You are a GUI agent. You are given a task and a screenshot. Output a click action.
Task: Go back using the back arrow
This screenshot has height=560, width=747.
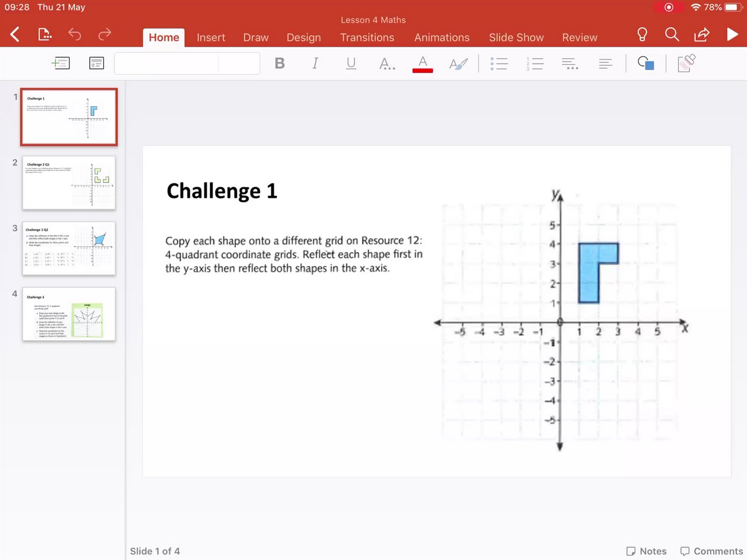pyautogui.click(x=15, y=34)
